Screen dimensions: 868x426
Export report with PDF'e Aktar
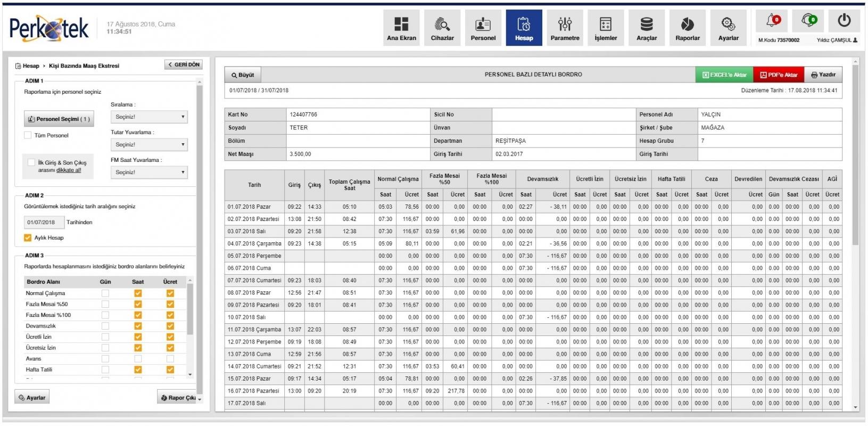tap(779, 75)
